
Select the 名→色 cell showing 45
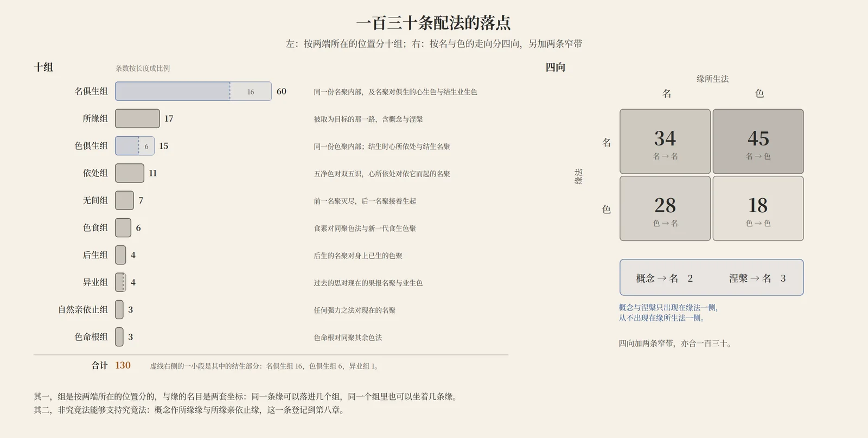tap(758, 142)
